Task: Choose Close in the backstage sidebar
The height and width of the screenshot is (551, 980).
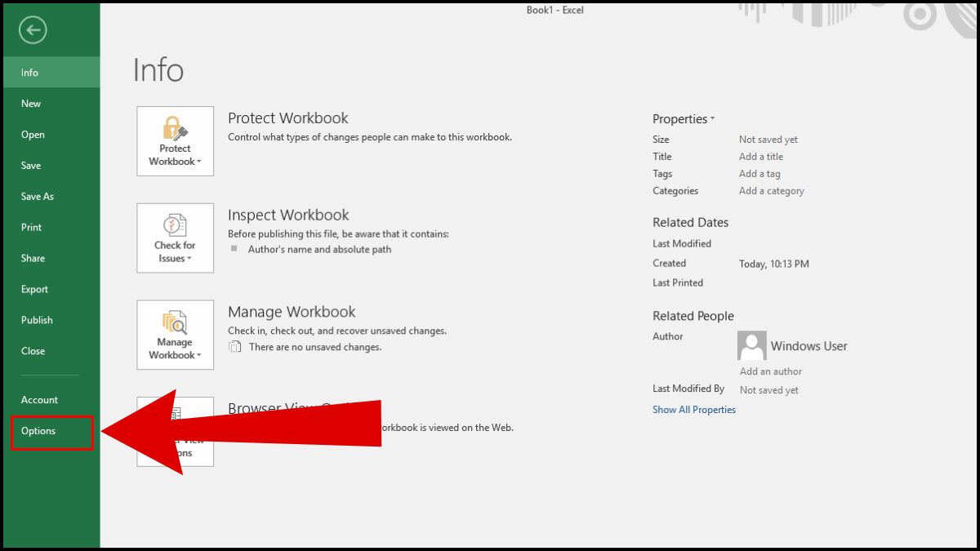Action: (x=51, y=352)
